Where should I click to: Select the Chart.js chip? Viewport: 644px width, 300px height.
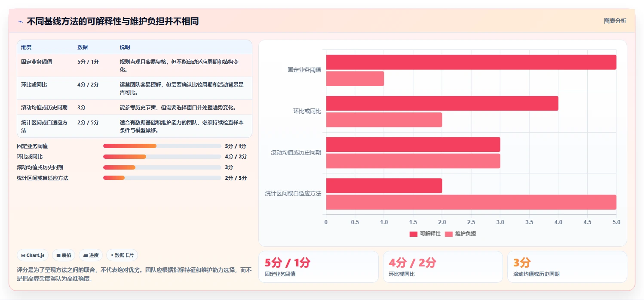[33, 255]
